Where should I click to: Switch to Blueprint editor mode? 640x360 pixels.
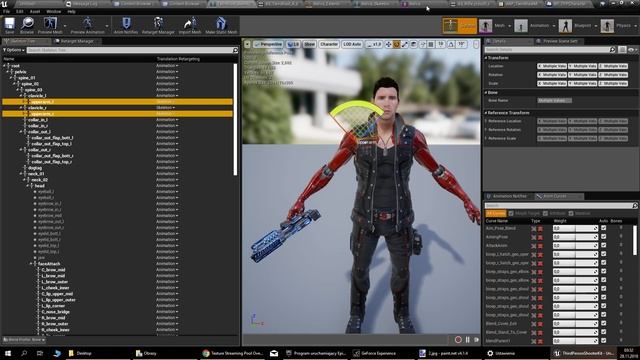pyautogui.click(x=575, y=26)
